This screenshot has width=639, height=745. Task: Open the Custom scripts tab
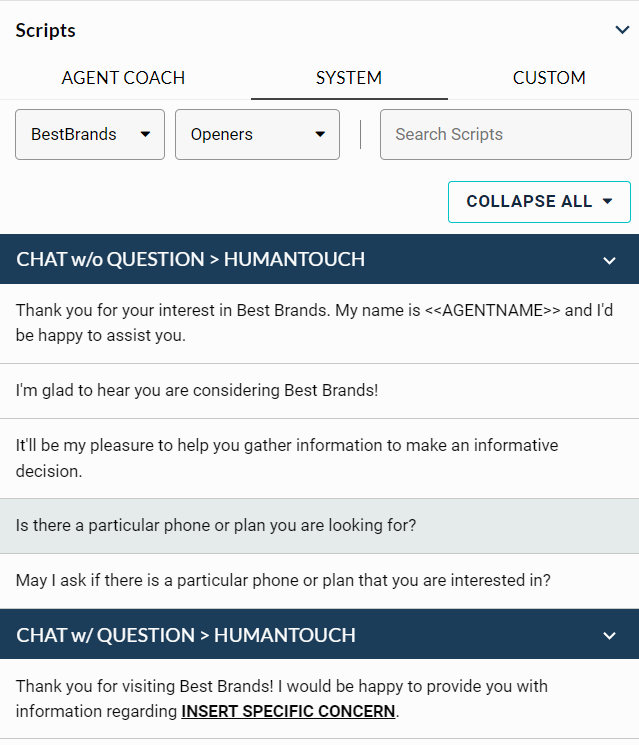549,78
